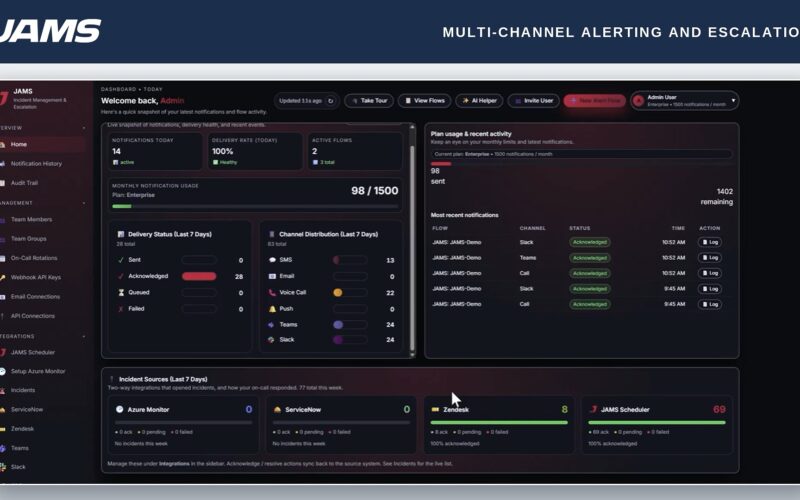Open Log for the 10:52 Teams notification

point(710,258)
